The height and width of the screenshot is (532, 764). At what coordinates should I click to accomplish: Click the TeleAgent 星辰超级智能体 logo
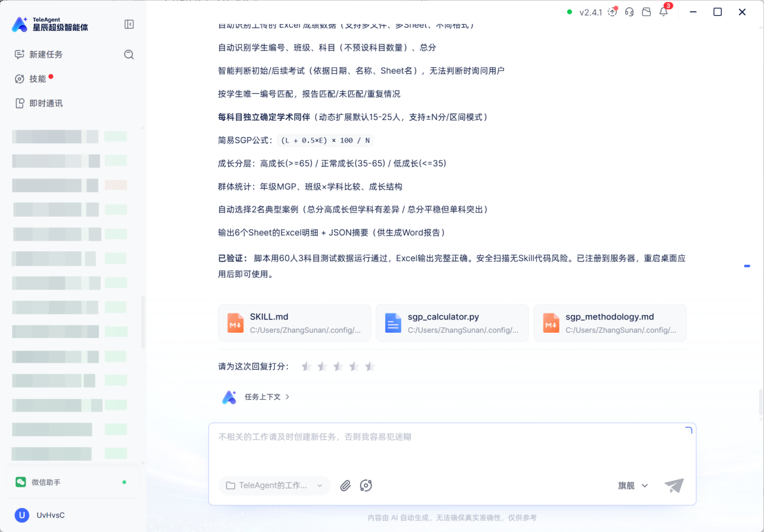coord(50,24)
